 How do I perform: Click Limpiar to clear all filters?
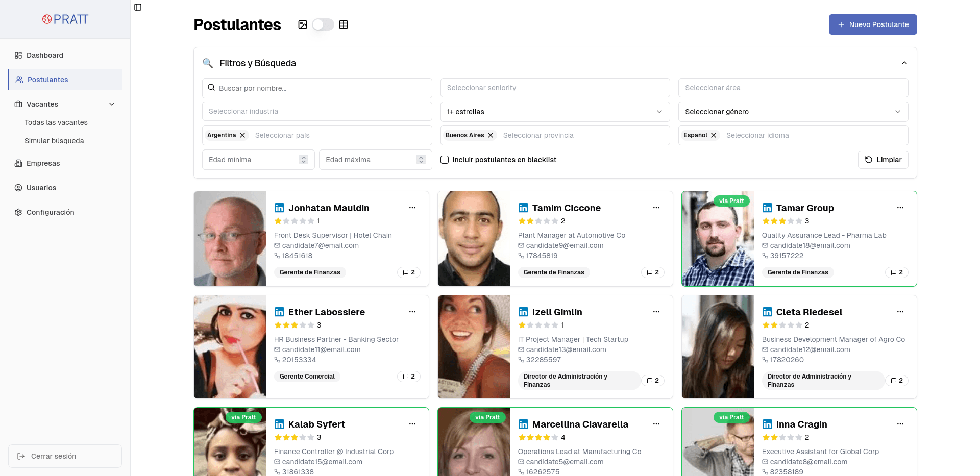tap(883, 160)
